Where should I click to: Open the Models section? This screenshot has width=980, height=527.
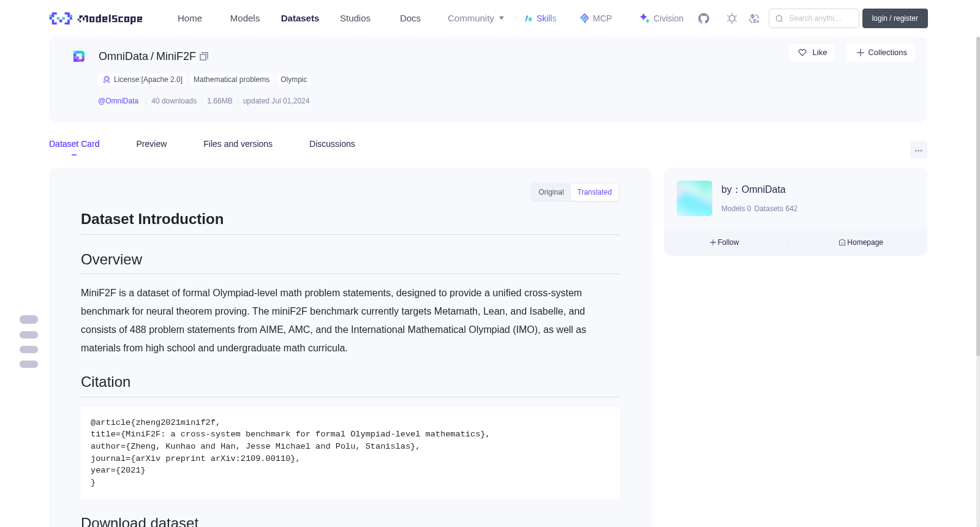245,18
